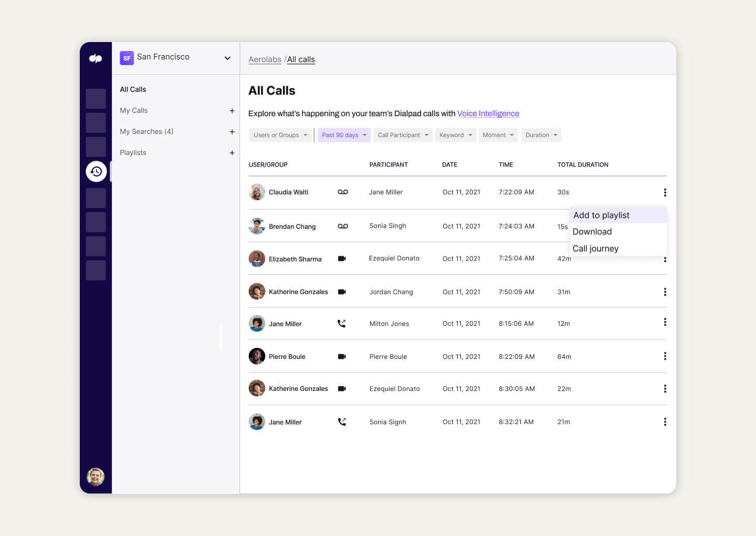Click Claudia Walti's profile thumbnail
Image resolution: width=756 pixels, height=536 pixels.
257,192
